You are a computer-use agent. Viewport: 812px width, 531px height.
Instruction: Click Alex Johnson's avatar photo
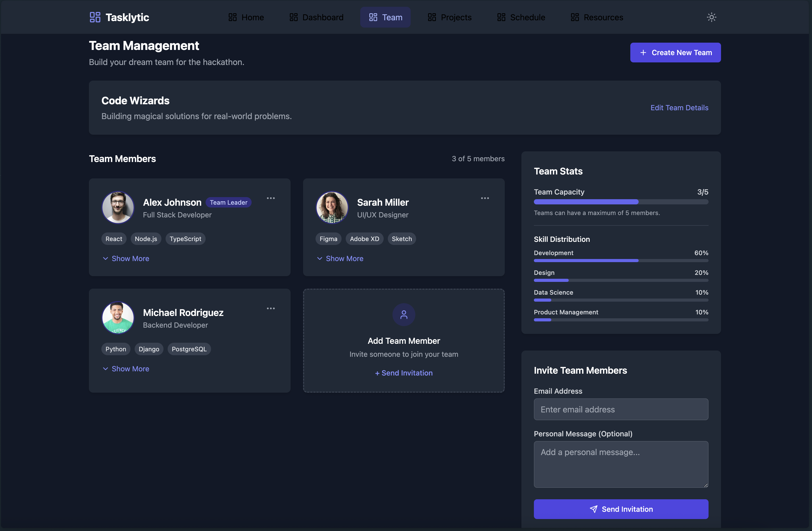(x=118, y=208)
